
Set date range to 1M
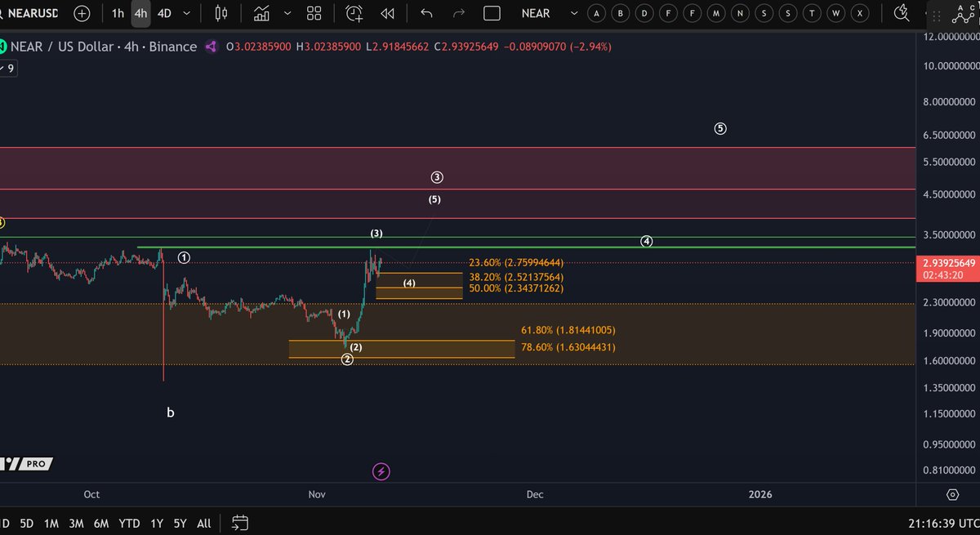pos(51,523)
